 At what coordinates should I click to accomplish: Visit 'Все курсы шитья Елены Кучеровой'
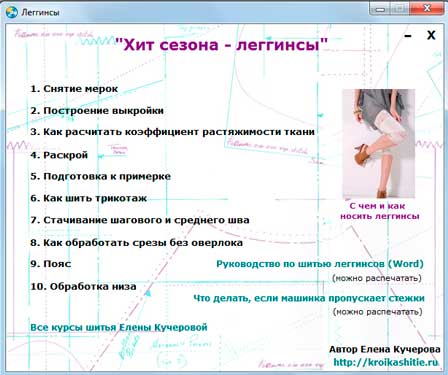click(x=119, y=327)
